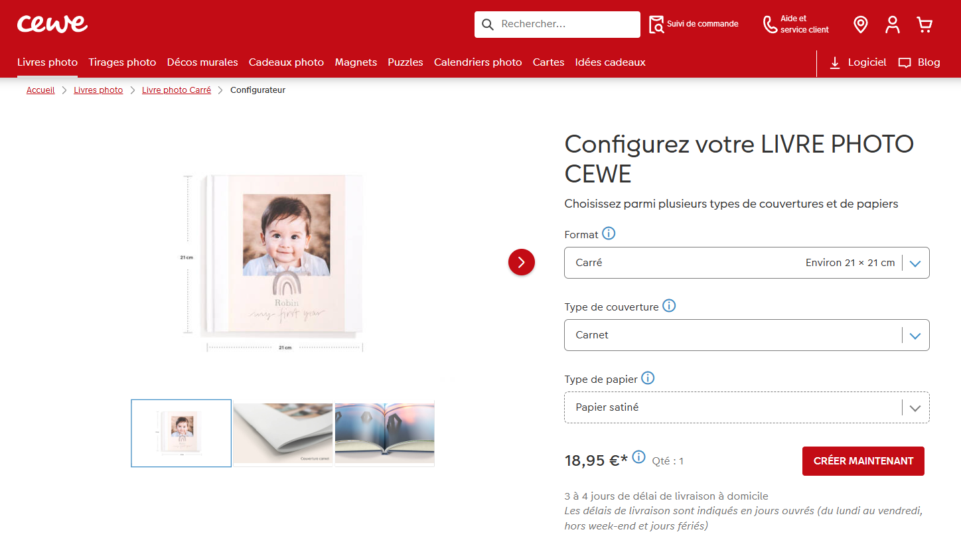Open the user account icon
The width and height of the screenshot is (961, 560).
[893, 25]
